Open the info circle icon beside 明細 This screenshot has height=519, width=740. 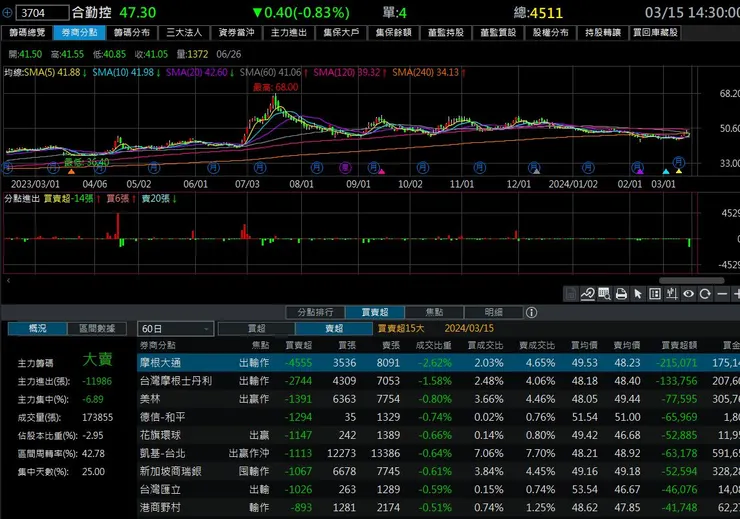coord(531,312)
